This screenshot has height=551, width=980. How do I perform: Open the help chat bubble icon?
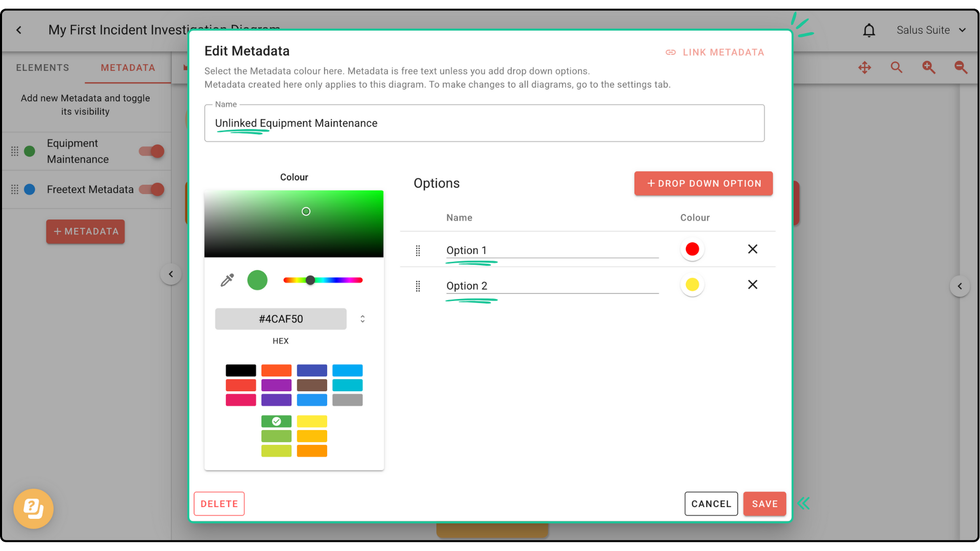(x=34, y=509)
